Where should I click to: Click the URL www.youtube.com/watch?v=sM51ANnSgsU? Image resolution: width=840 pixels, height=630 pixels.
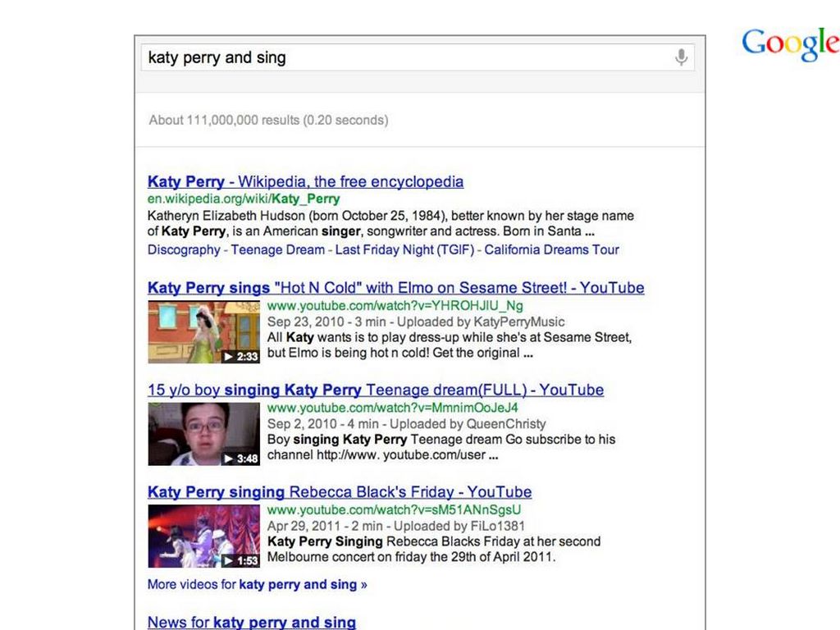tap(394, 509)
